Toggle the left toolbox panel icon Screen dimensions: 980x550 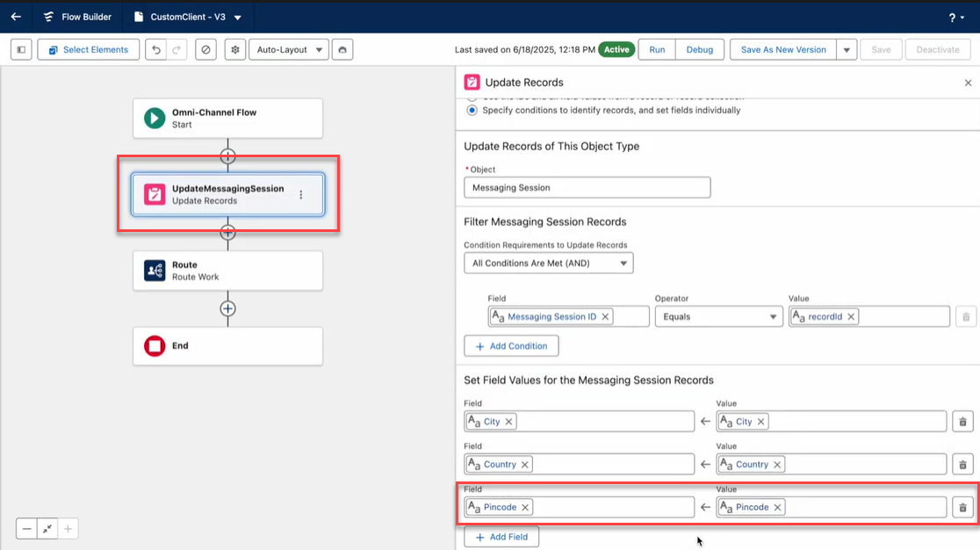click(22, 50)
